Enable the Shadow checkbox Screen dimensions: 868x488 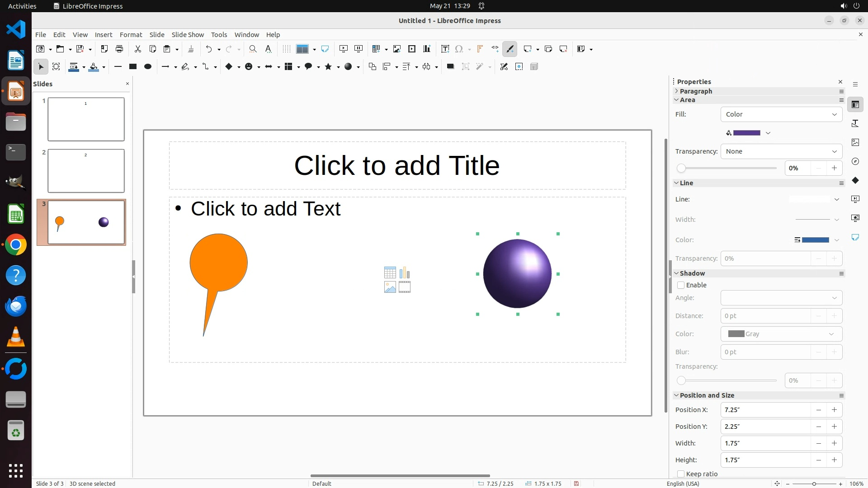click(681, 285)
